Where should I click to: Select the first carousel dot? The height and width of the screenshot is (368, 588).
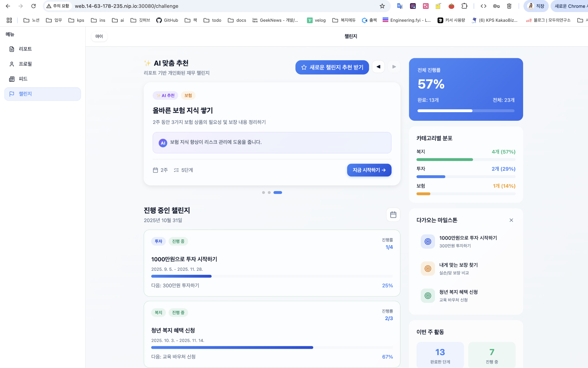click(x=263, y=192)
